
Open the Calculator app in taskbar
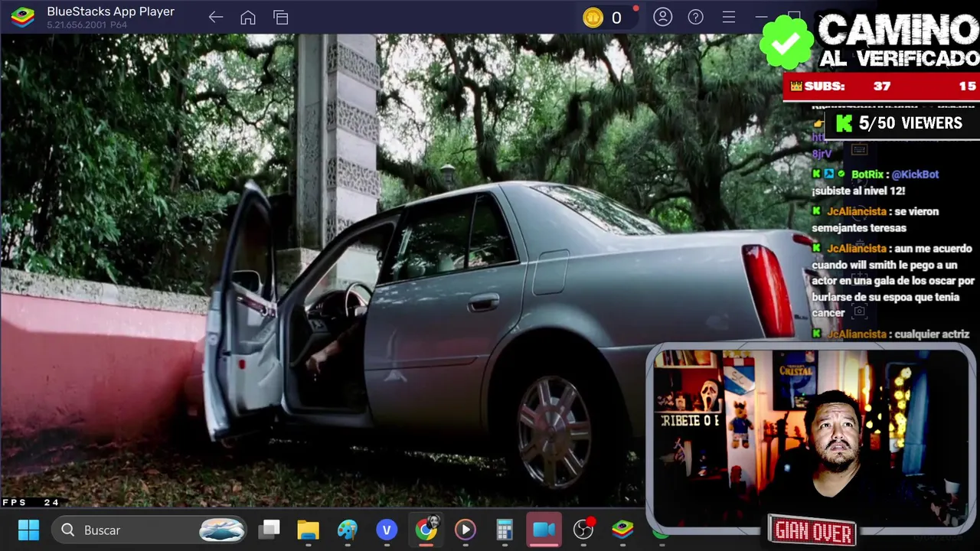click(x=505, y=530)
